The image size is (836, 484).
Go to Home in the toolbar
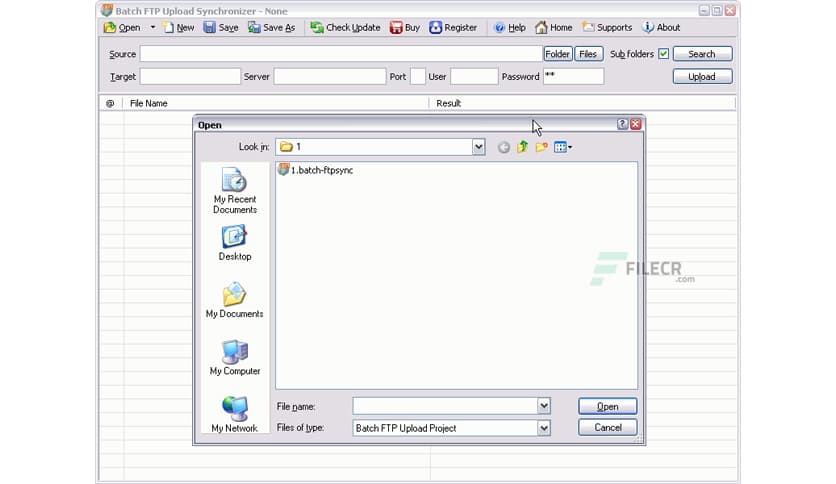[x=554, y=28]
